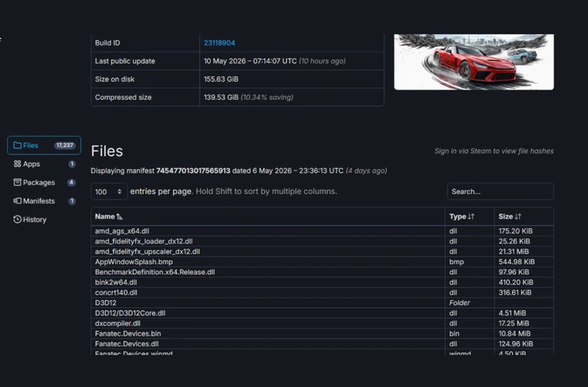This screenshot has height=387, width=588.
Task: Click the Size on disk value 155.63 GiB
Action: click(221, 79)
